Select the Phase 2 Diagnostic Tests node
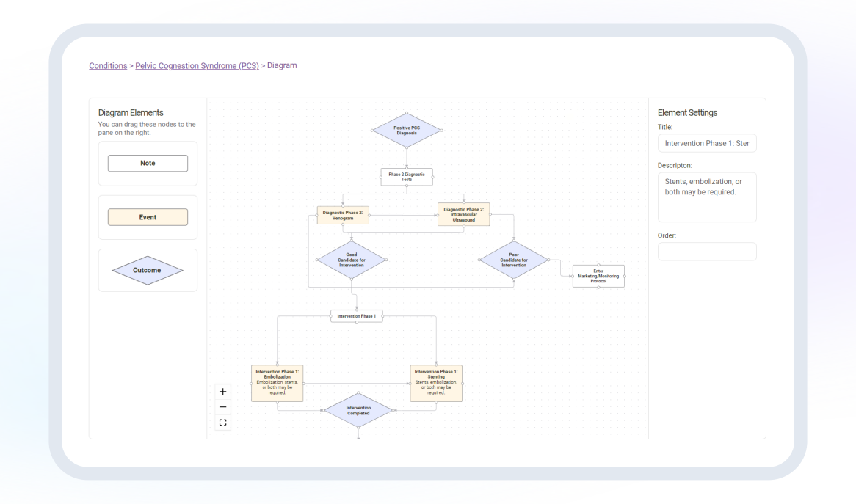This screenshot has width=856, height=504. click(406, 177)
